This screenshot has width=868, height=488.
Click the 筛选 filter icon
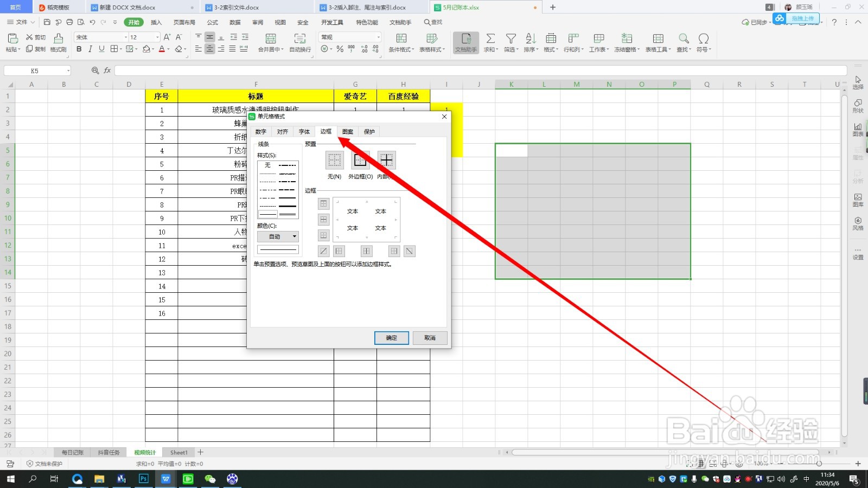511,38
